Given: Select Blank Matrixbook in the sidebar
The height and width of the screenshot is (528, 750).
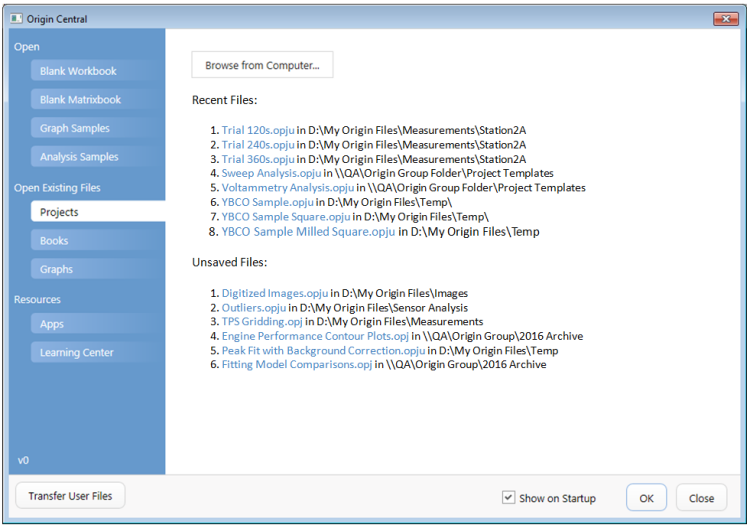Looking at the screenshot, I should 80,100.
